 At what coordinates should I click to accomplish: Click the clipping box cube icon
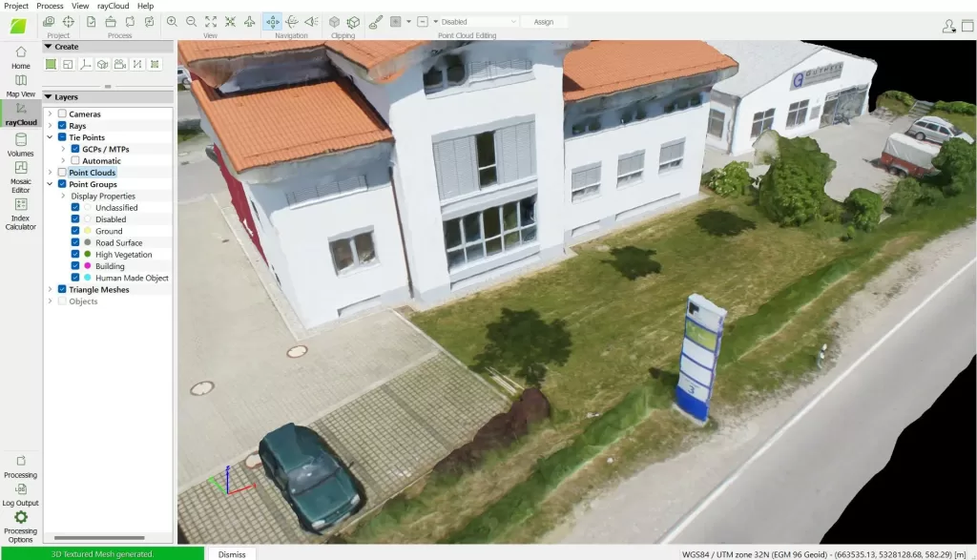coord(335,22)
